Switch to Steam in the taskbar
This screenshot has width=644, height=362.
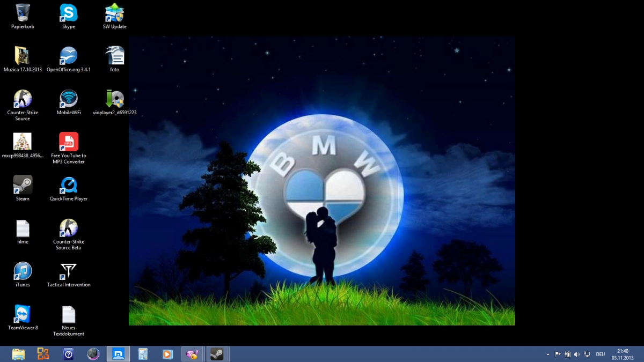(x=217, y=354)
